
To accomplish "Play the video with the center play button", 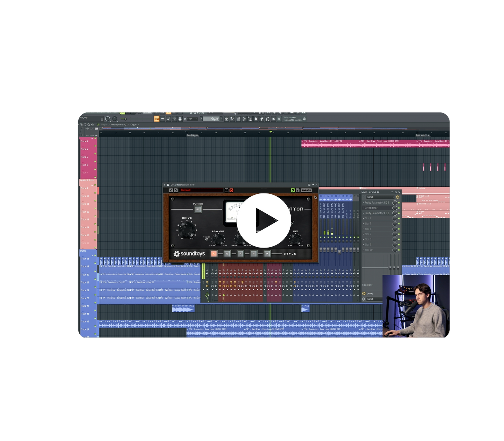I will coord(264,220).
